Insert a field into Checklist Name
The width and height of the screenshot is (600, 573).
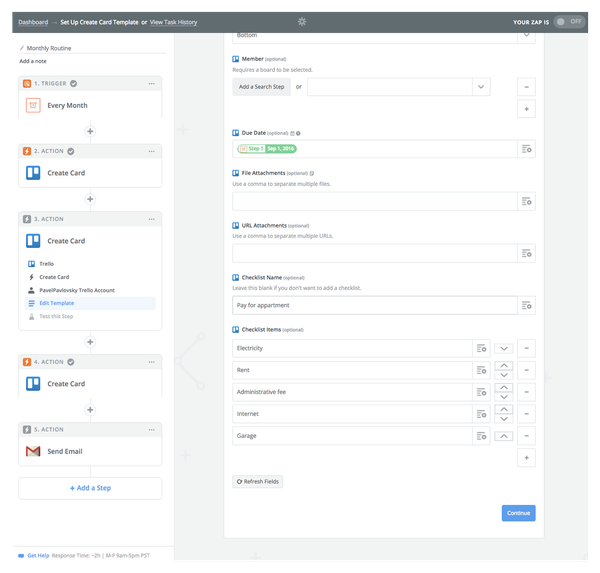click(526, 305)
